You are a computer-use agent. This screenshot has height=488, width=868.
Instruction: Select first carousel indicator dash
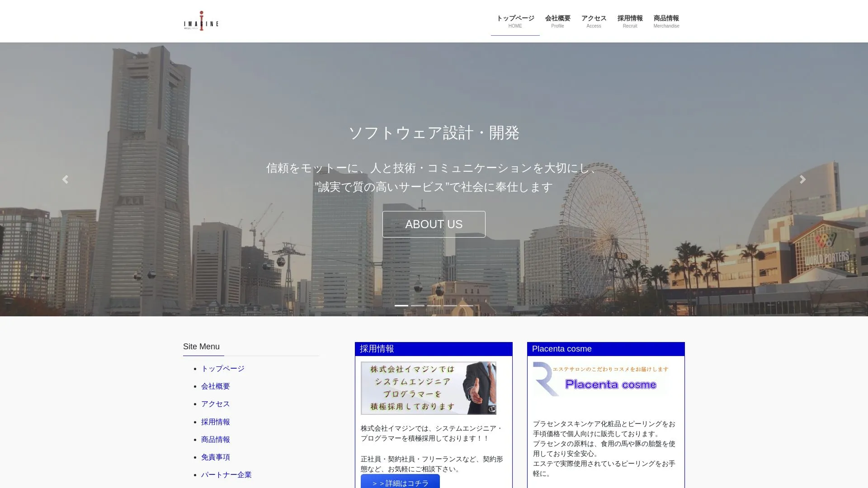pyautogui.click(x=401, y=305)
